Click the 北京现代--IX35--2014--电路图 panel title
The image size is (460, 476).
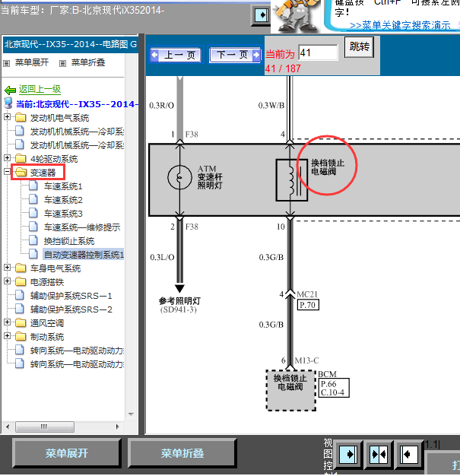(x=71, y=44)
